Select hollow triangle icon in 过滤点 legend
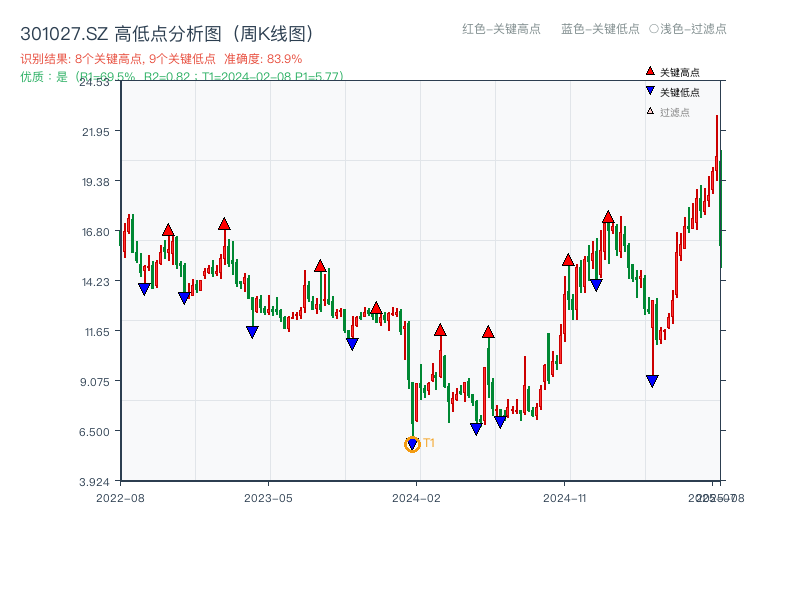800x600 pixels. [650, 111]
